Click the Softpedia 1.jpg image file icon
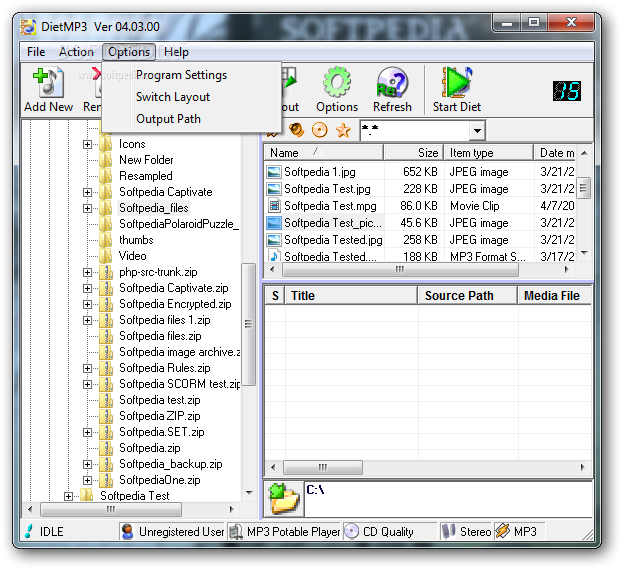The width and height of the screenshot is (622, 569). tap(274, 172)
